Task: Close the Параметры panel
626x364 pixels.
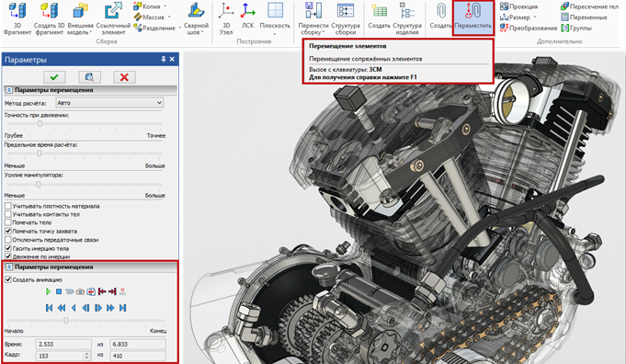Action: click(x=172, y=59)
